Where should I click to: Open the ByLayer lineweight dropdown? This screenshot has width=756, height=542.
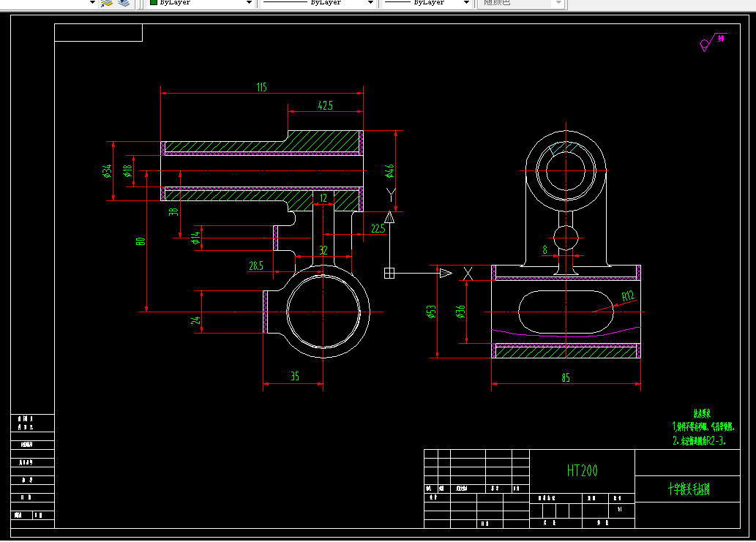(x=427, y=2)
